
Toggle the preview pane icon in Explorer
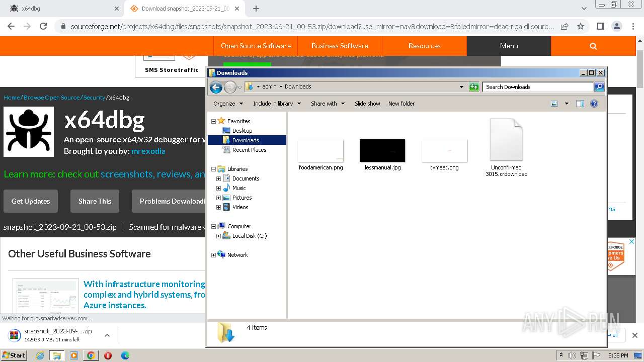(580, 104)
